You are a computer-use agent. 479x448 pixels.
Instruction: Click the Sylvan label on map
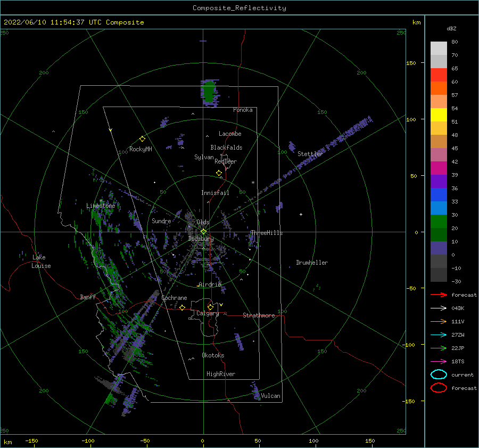(204, 157)
